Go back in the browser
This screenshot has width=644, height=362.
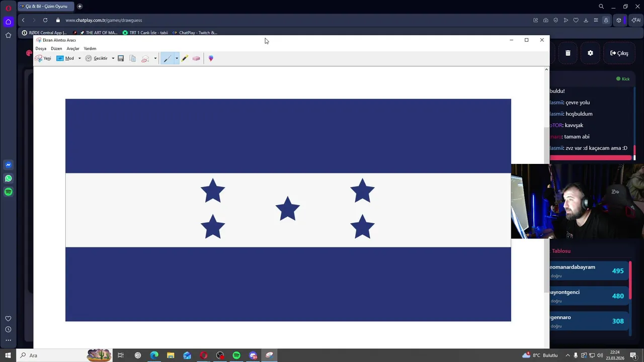[23, 20]
